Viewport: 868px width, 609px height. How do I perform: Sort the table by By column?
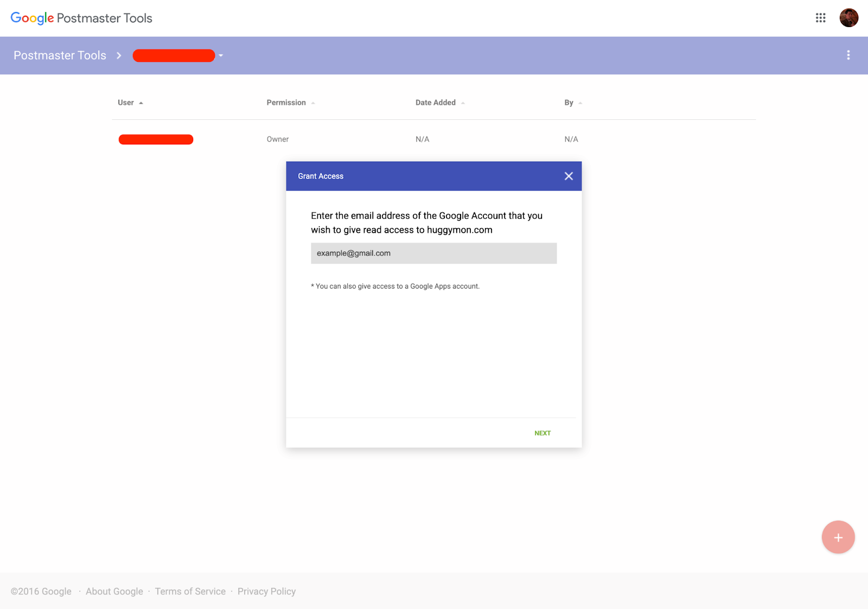coord(573,102)
